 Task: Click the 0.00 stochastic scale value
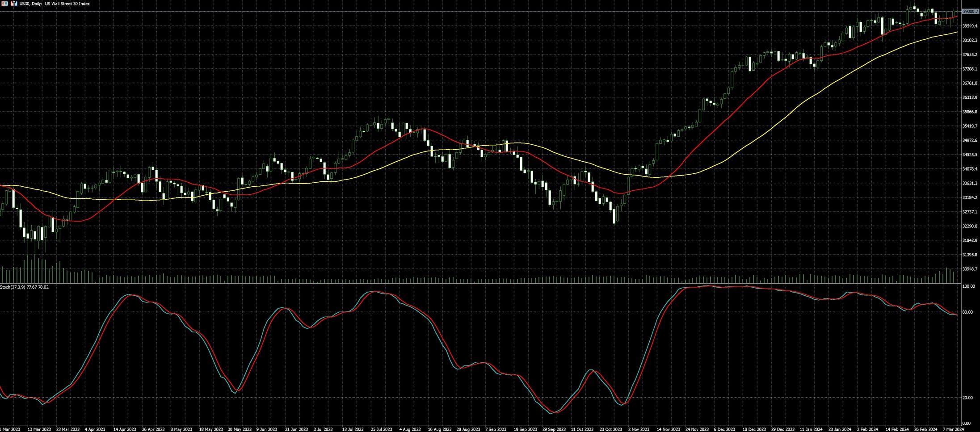pos(966,423)
